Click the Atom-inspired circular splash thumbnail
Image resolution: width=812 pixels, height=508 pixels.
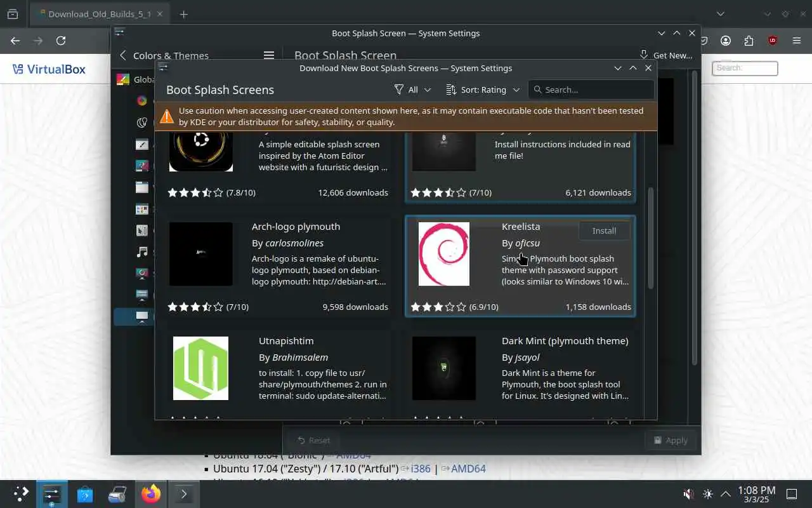tap(201, 151)
